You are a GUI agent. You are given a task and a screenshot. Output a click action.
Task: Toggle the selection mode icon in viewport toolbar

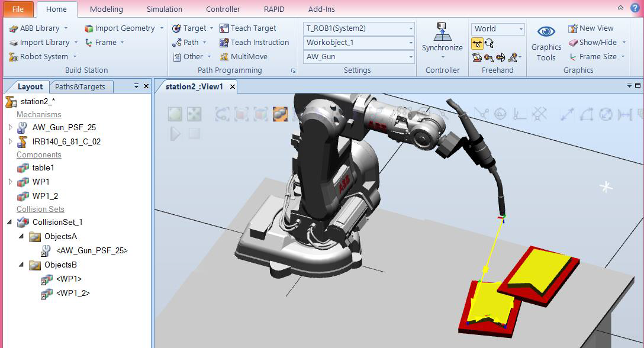pos(281,114)
